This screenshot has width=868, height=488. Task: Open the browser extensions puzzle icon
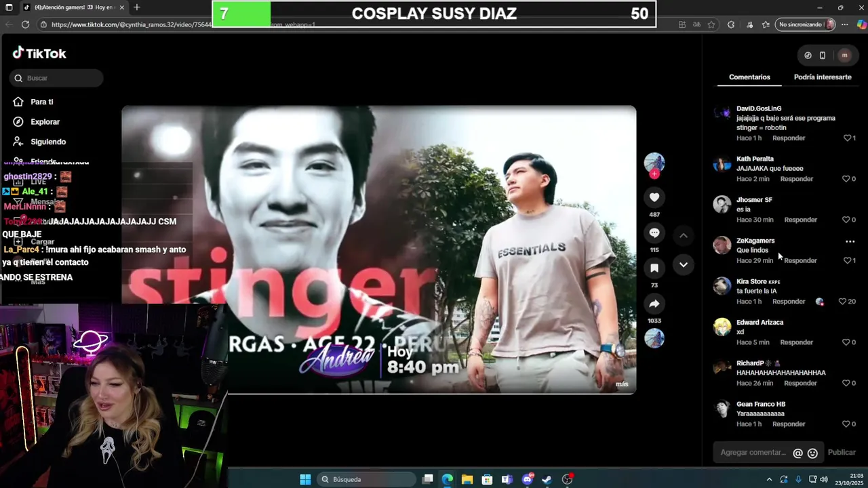731,24
